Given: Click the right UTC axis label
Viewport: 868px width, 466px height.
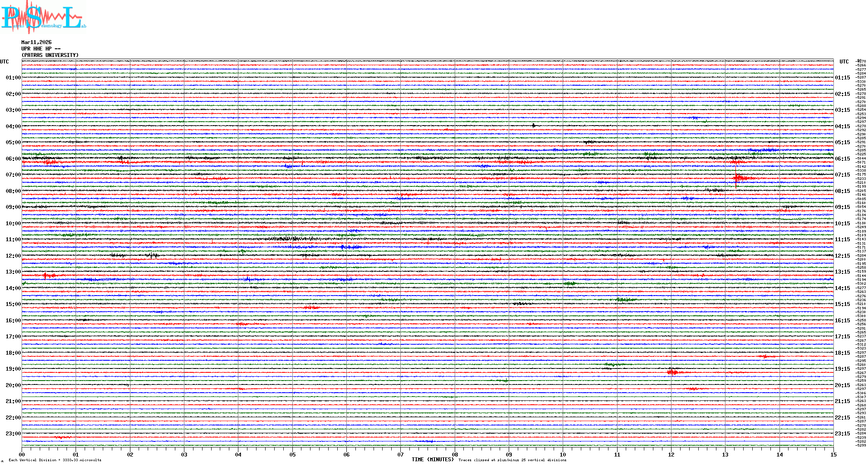Looking at the screenshot, I should [844, 62].
